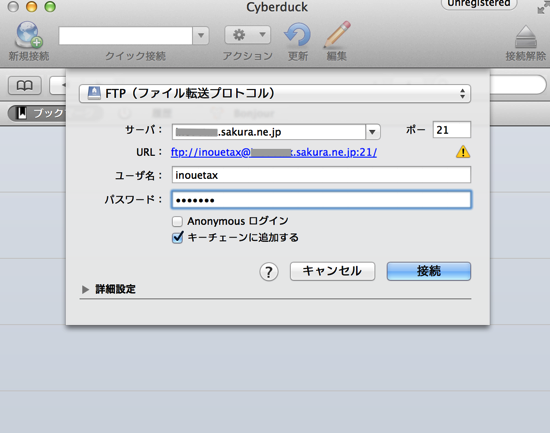550x433 pixels.
Task: Open the Quick Connect dropdown arrow
Action: [201, 35]
